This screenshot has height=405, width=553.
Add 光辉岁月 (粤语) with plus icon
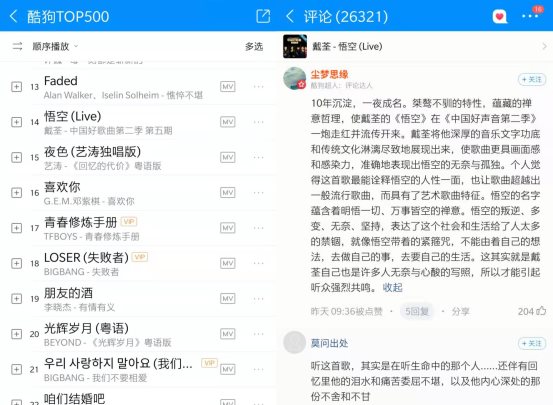[17, 334]
